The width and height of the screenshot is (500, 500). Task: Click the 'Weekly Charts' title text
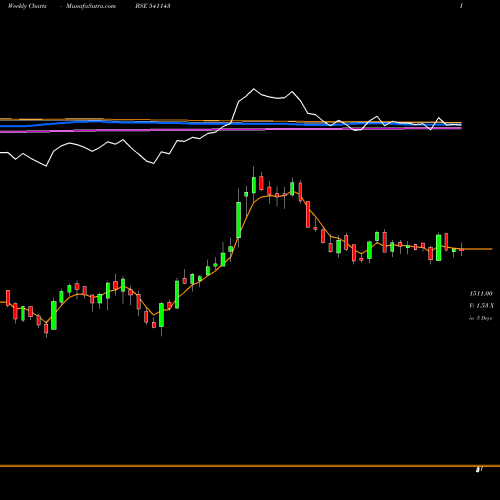pos(27,6)
